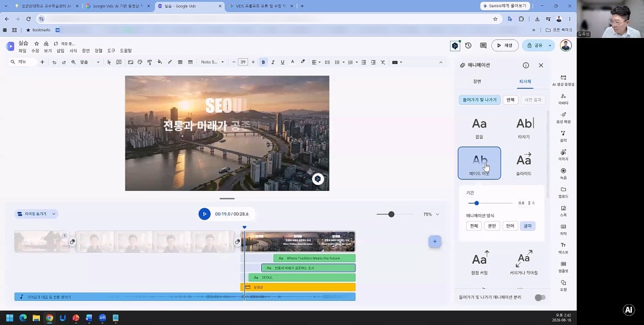Click the redo arrow in the toolbar
This screenshot has width=644, height=325.
tap(63, 62)
